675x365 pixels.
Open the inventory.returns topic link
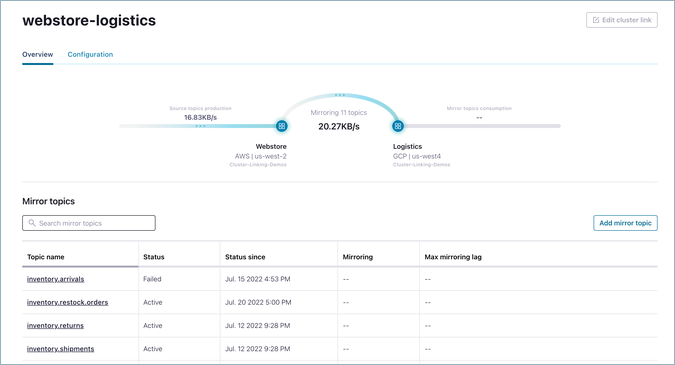55,325
